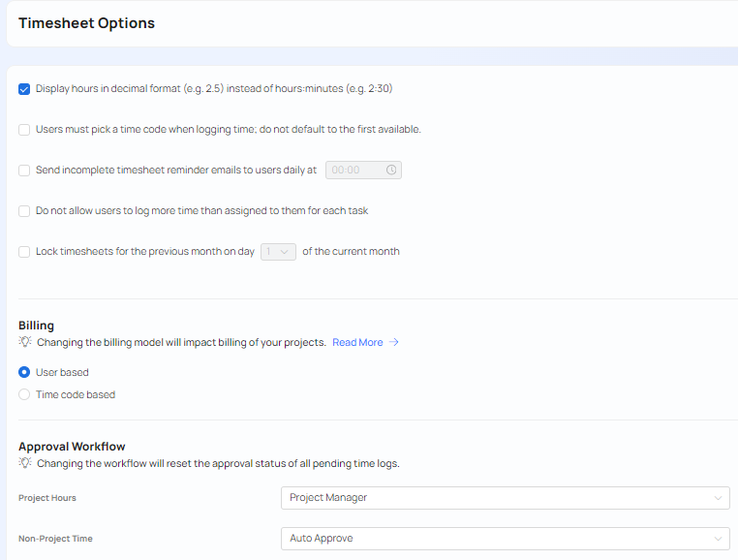Enable users must pick a time code
This screenshot has width=738, height=560.
click(x=24, y=129)
